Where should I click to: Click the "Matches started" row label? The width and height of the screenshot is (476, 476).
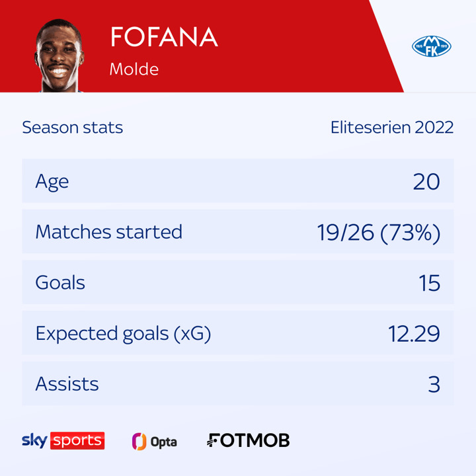108,232
